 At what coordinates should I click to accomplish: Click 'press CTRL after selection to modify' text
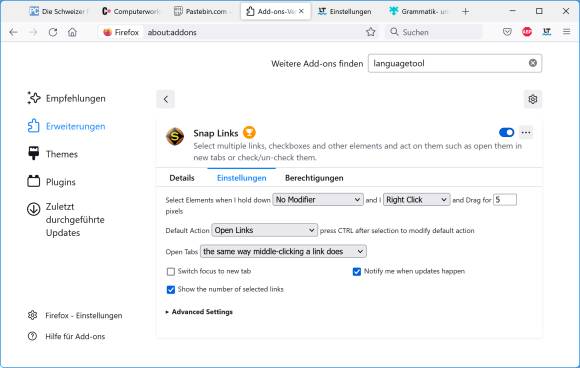coord(397,230)
